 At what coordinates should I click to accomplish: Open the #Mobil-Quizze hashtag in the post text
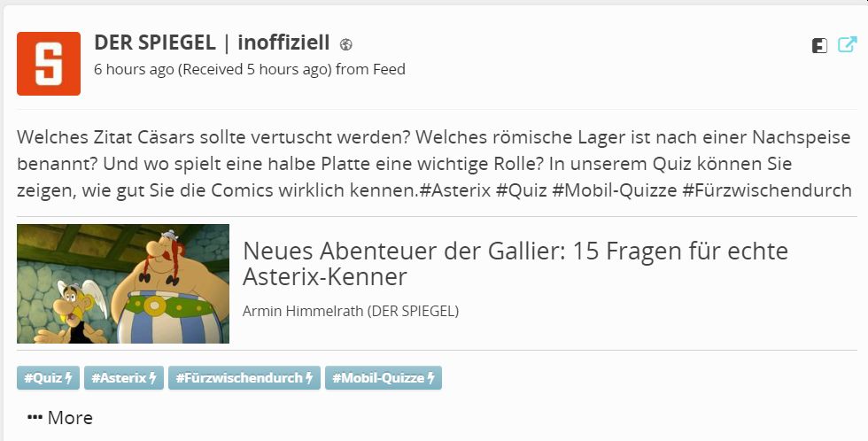[x=613, y=190]
